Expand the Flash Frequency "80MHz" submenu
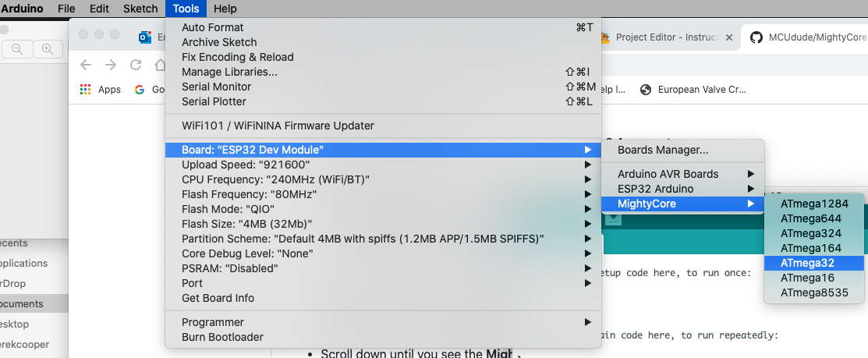The image size is (868, 358). click(x=383, y=194)
